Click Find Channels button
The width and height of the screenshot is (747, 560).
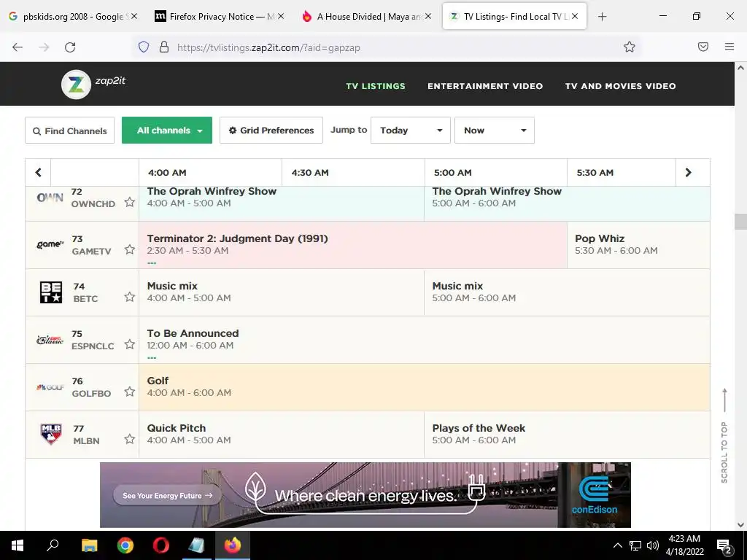coord(69,131)
